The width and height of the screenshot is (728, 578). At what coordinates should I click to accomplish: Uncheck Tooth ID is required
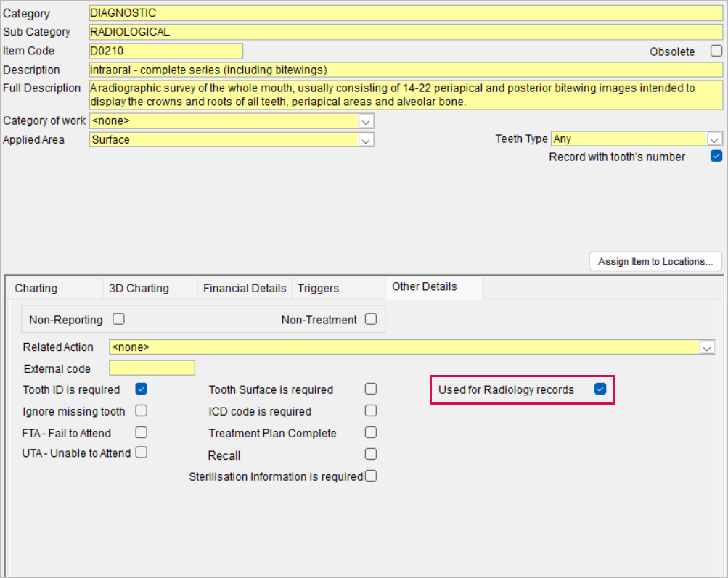point(141,389)
